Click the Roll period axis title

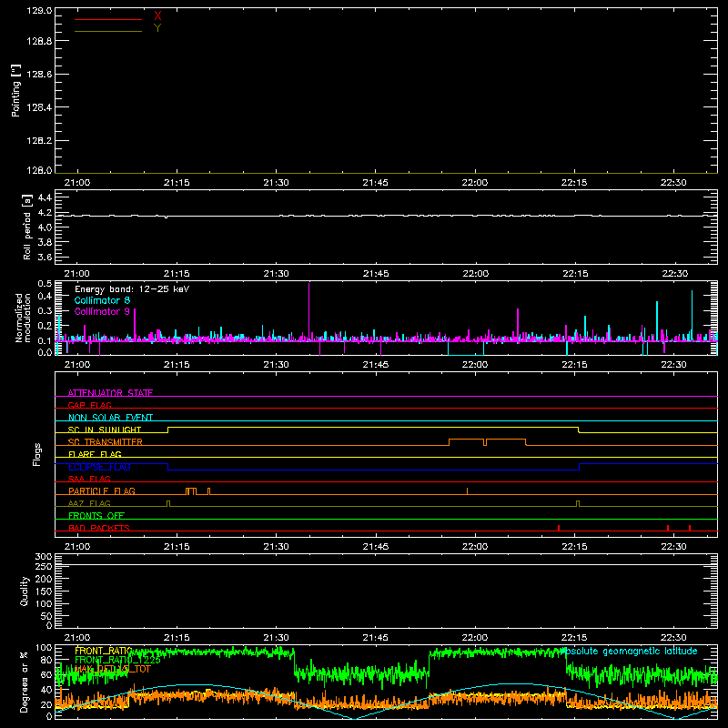click(26, 227)
